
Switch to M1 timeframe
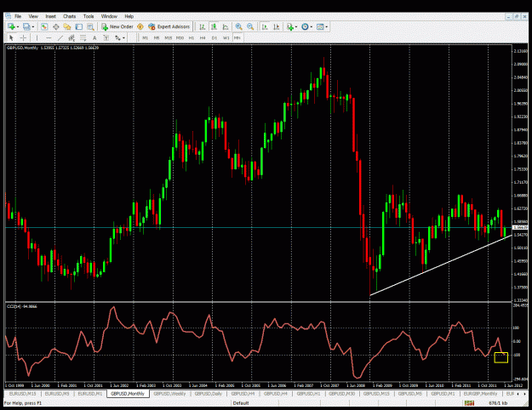[x=146, y=37]
